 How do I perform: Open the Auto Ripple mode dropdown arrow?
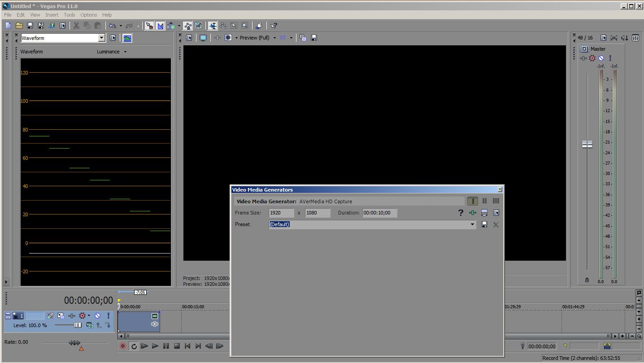click(179, 26)
